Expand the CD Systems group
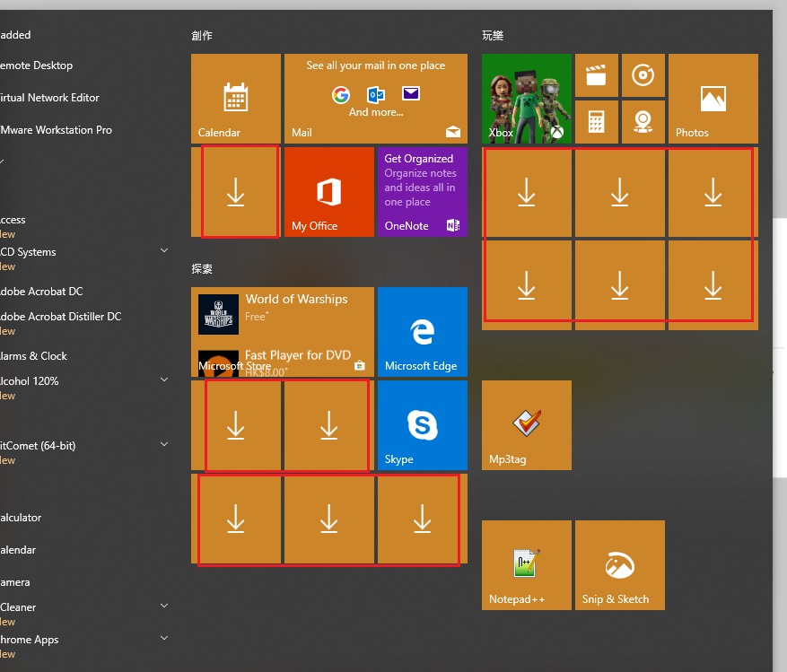Screen dimensions: 787x672 [163, 249]
